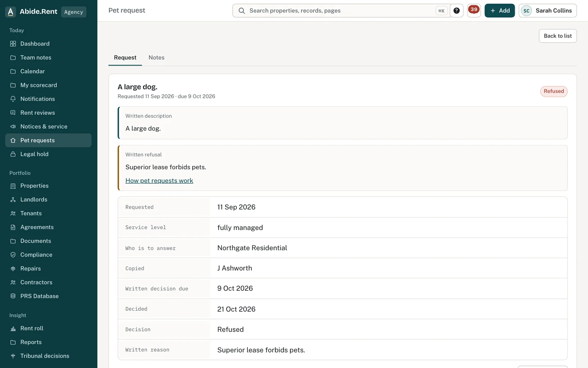Click the Abide.Rent logo icon
The height and width of the screenshot is (368, 588).
pos(11,12)
